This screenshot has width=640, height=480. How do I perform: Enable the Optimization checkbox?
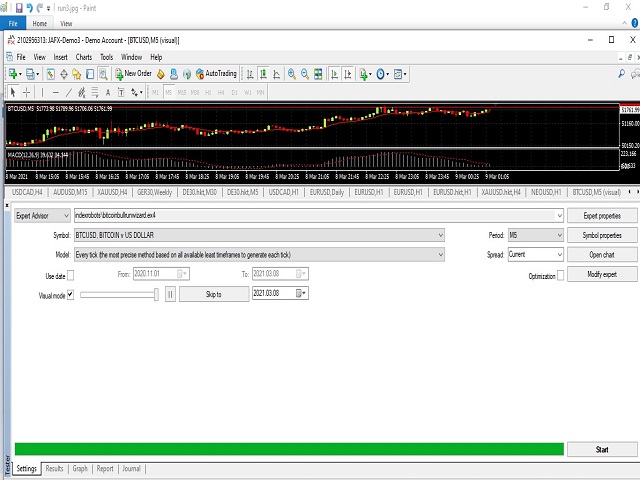[x=562, y=275]
